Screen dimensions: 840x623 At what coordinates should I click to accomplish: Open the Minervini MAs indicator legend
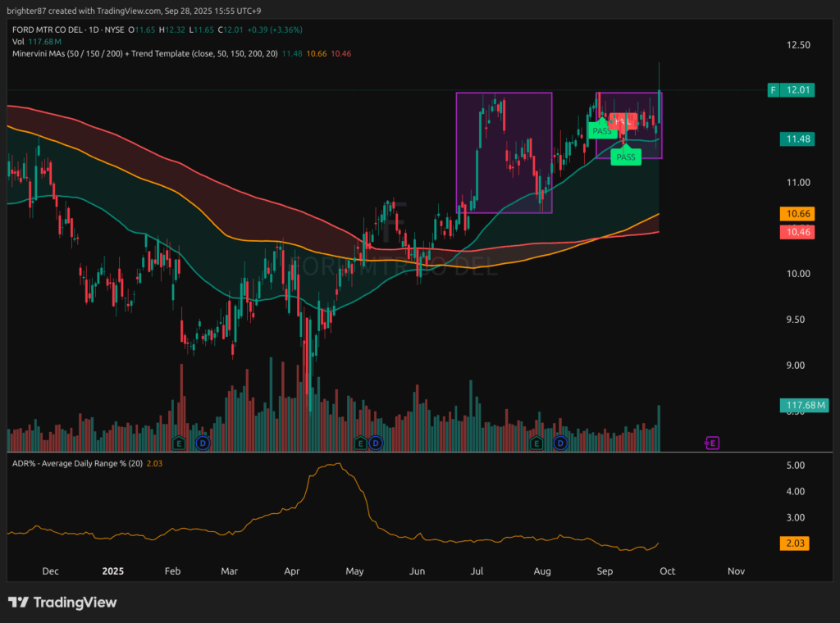(x=144, y=53)
